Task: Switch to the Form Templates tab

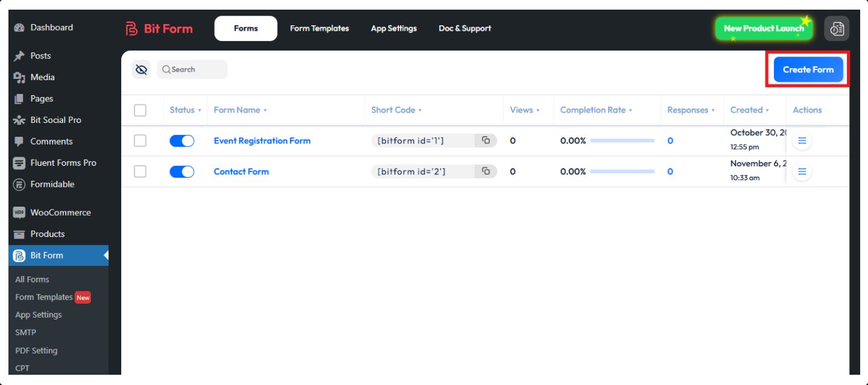Action: click(319, 28)
